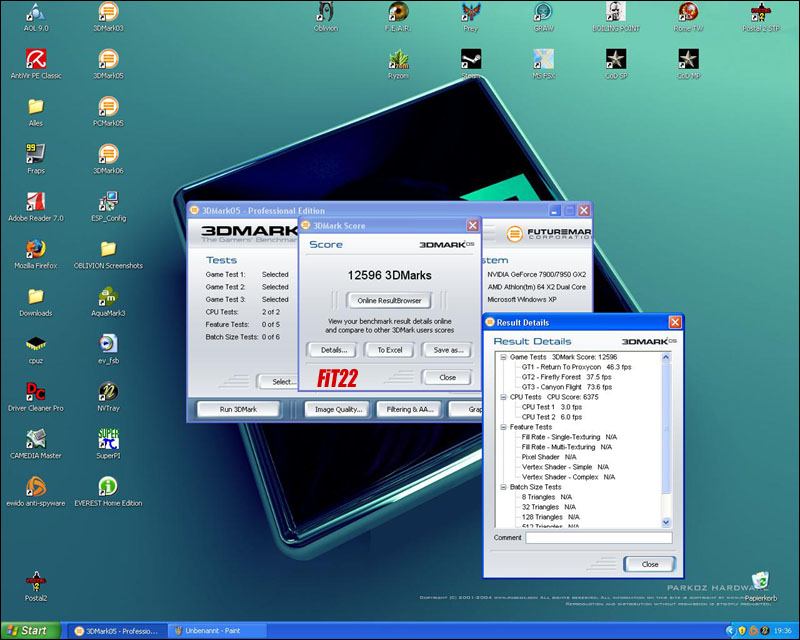
Task: Collapse the Feature Tests tree node
Action: click(503, 427)
